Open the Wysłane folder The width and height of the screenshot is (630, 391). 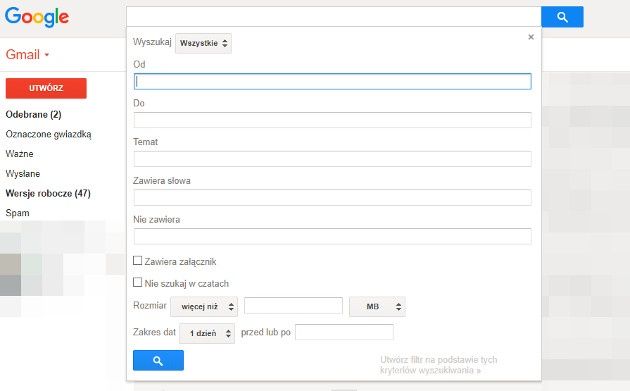click(22, 174)
